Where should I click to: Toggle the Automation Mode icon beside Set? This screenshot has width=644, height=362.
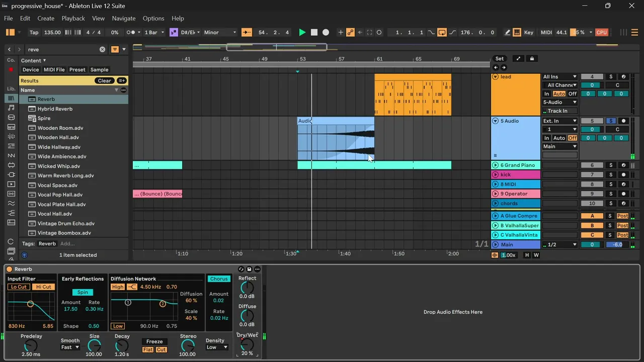point(519,59)
